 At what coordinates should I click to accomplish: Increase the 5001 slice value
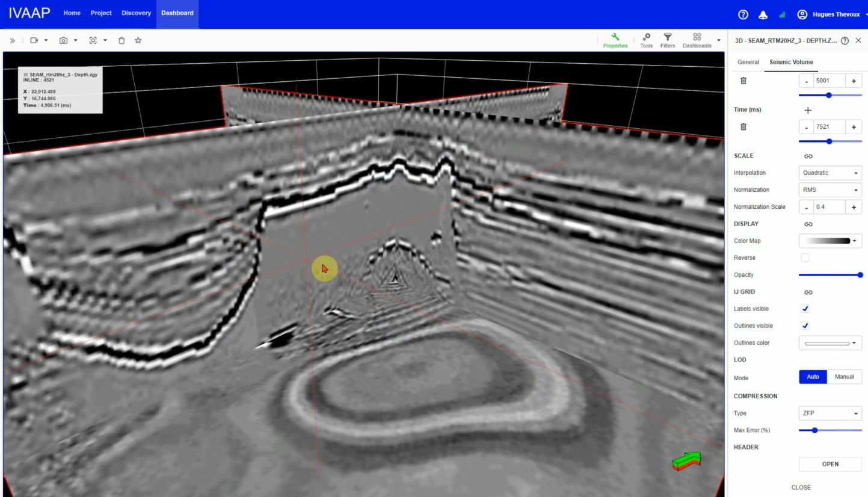854,81
